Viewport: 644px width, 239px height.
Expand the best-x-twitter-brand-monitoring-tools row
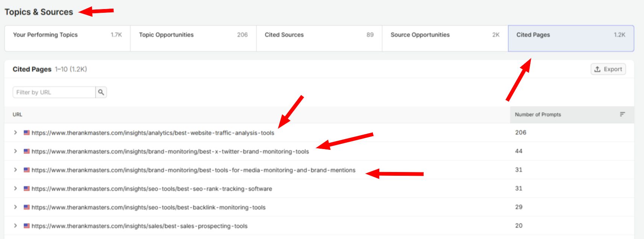[x=15, y=151]
